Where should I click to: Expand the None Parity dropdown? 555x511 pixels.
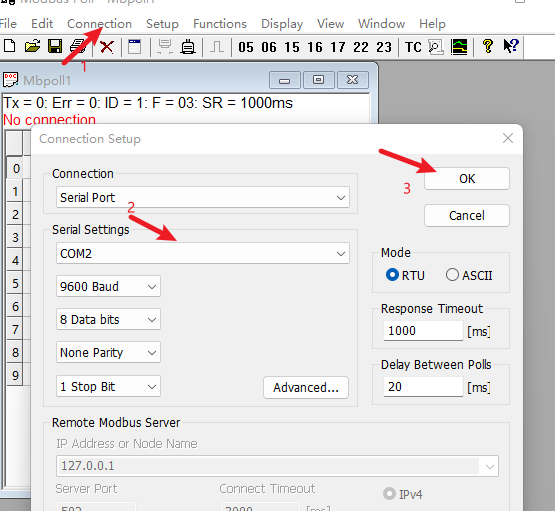pyautogui.click(x=108, y=352)
